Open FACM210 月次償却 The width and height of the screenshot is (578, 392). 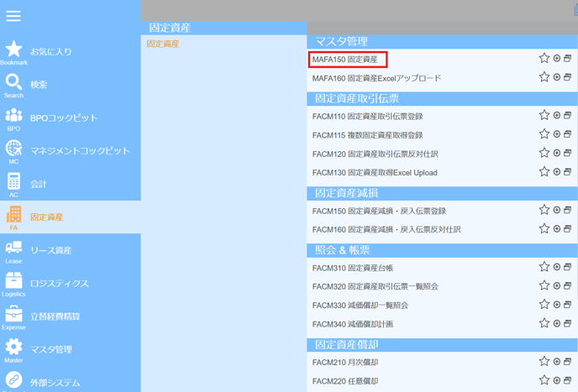coord(345,363)
